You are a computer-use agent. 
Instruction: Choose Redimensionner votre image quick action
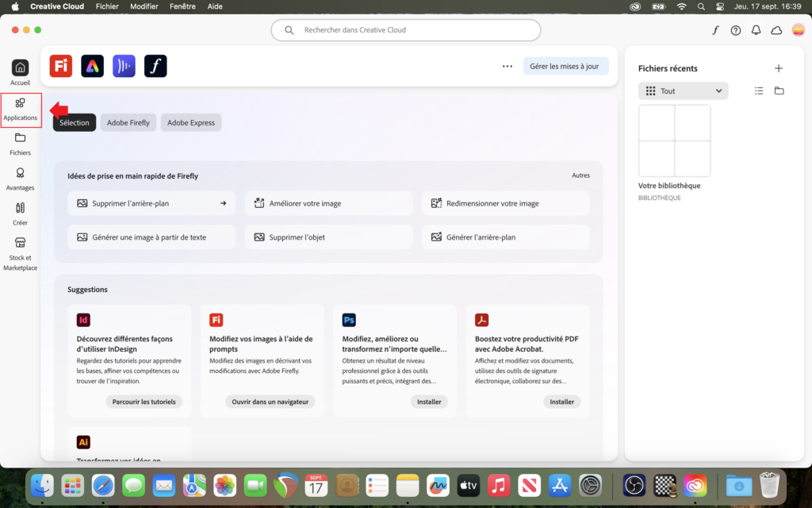505,203
